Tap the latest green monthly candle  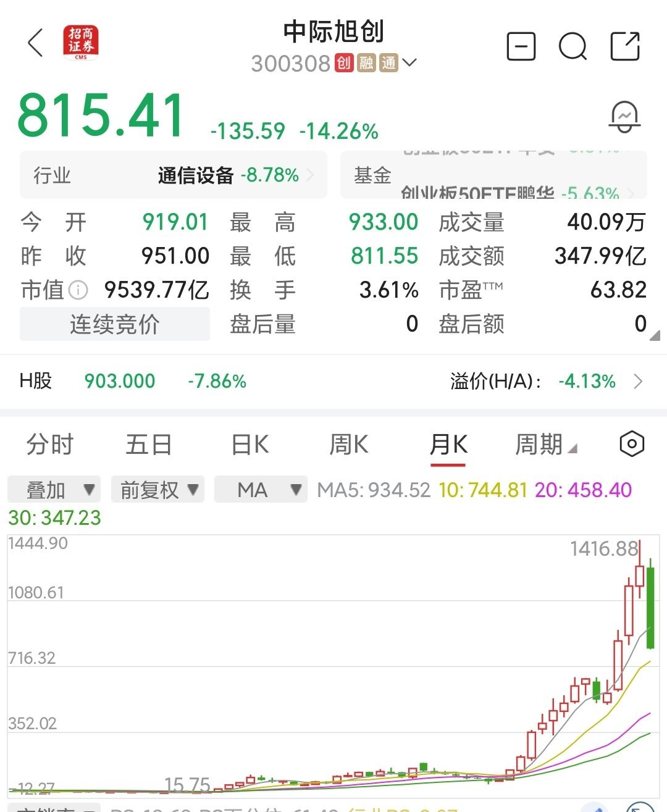coord(650,608)
